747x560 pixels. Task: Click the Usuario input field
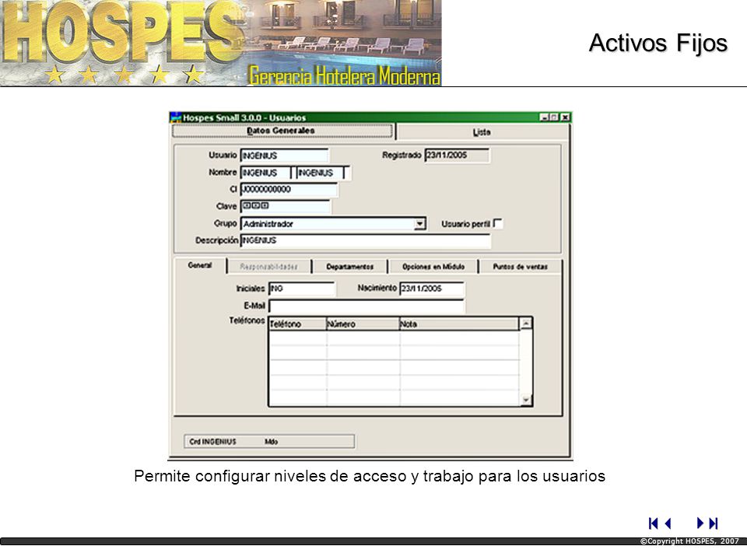point(285,156)
